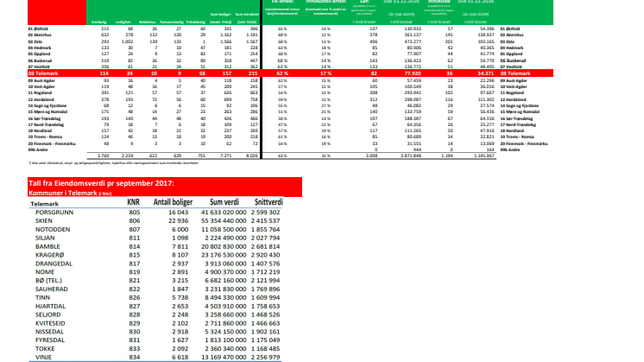Select total row value '7.271'
This screenshot has width=644, height=362.
pos(225,156)
